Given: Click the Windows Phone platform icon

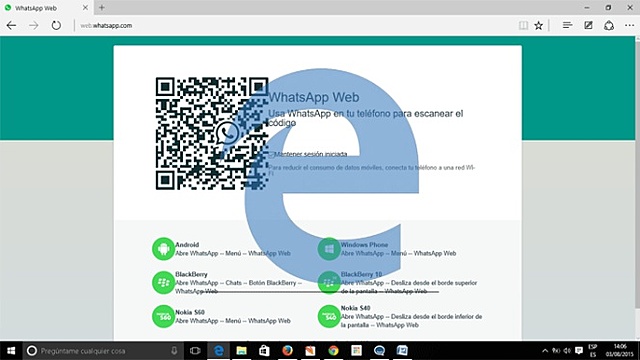Looking at the screenshot, I should point(329,249).
